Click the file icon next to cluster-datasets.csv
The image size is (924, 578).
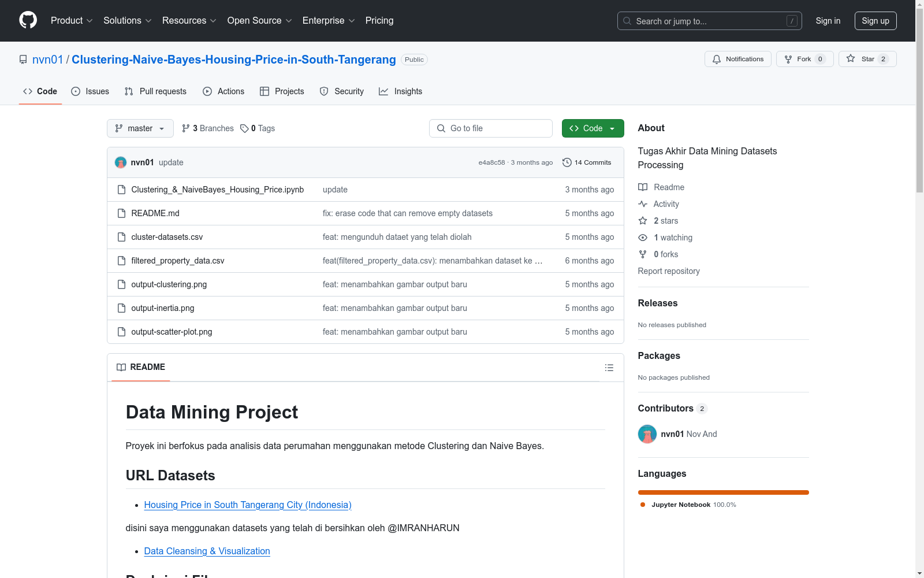[x=121, y=237]
